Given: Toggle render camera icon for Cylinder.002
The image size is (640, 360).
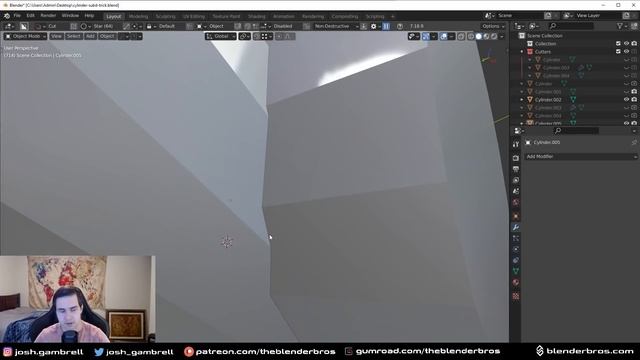Looking at the screenshot, I should click(634, 99).
